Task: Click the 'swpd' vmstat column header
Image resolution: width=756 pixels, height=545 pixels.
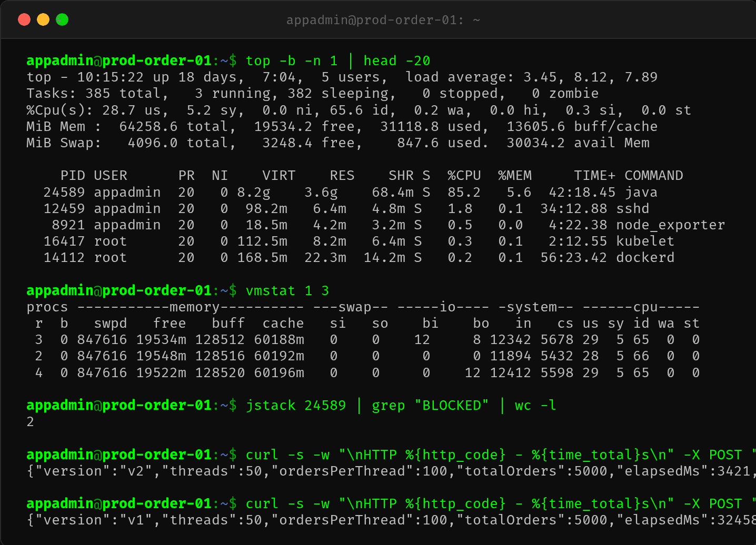Action: [x=111, y=324]
